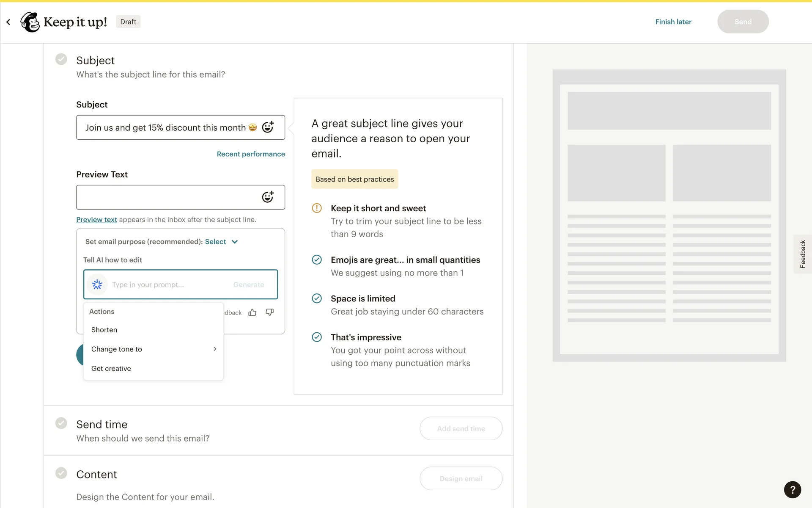Screen dimensions: 812x508
Task: Open emoji picker in Preview Text field
Action: tap(268, 197)
